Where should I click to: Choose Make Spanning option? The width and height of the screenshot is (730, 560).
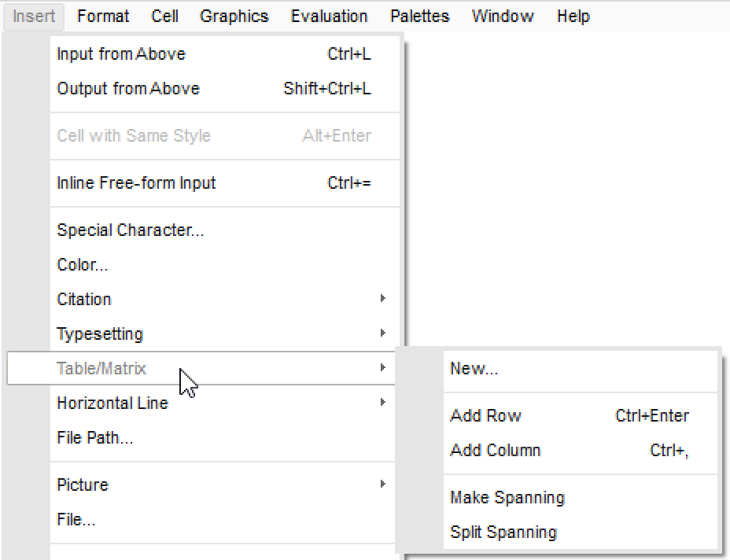coord(507,498)
